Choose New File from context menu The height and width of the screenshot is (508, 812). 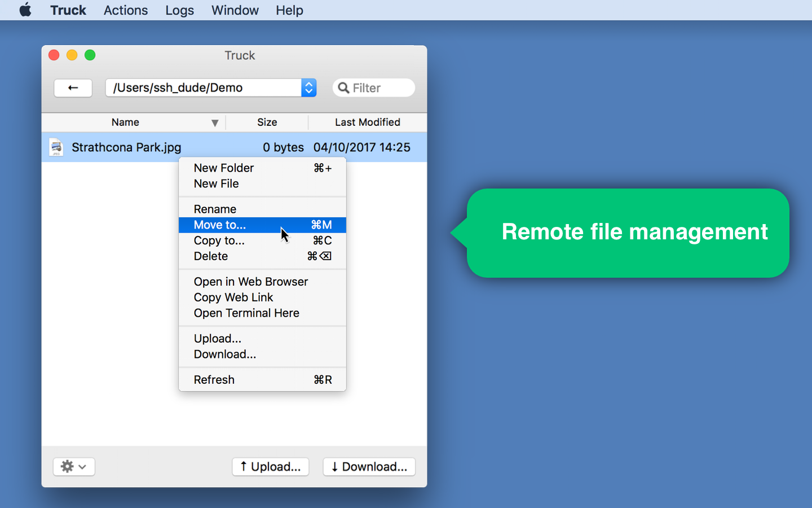[x=262, y=183]
